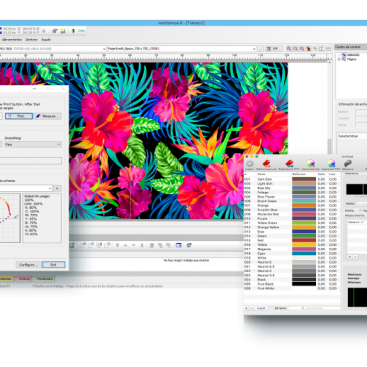The width and height of the screenshot is (367, 367).
Task: Click the minus button under Measurements list
Action: 355,257
